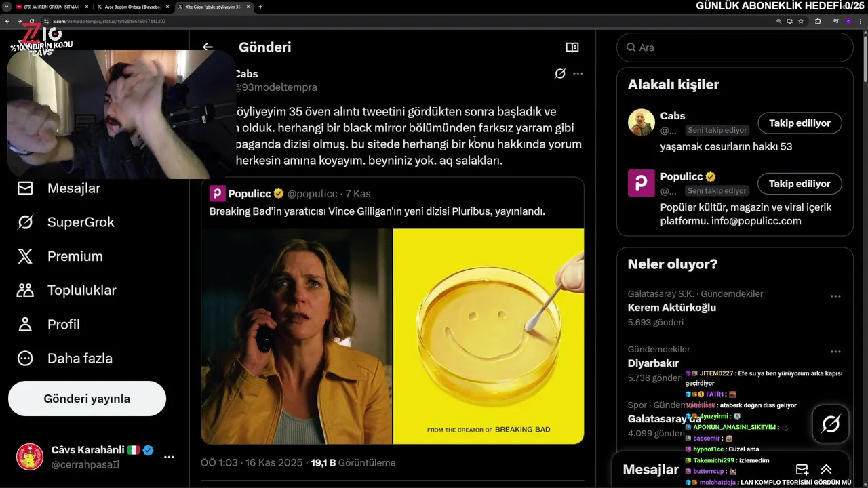The image size is (868, 488).
Task: Open browser extensions puzzle icon
Action: 818,21
